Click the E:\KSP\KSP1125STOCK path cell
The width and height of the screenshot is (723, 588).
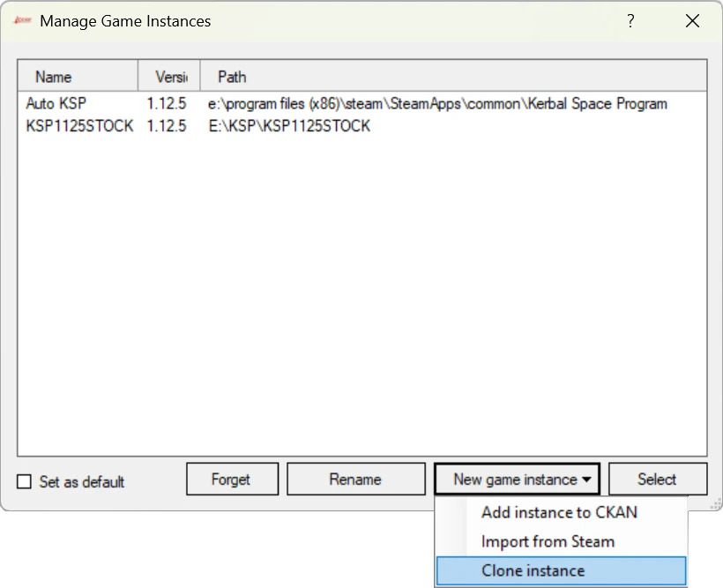[289, 125]
